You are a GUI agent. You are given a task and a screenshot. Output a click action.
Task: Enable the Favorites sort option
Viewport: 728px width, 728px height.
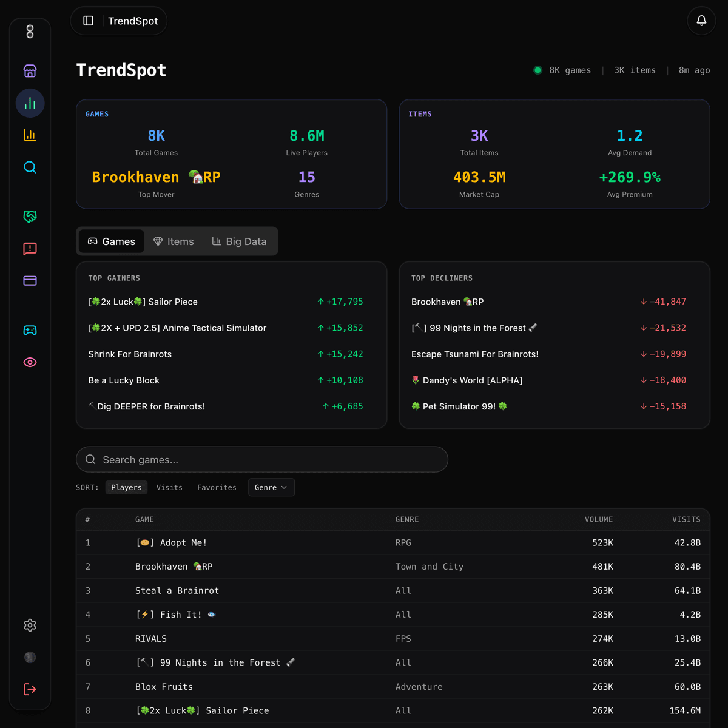pos(217,487)
